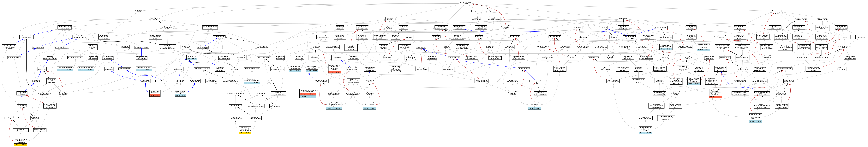This screenshot has height=147, width=868.
Task: Click the megakaryocyte development node
Action: pyautogui.click(x=180, y=93)
